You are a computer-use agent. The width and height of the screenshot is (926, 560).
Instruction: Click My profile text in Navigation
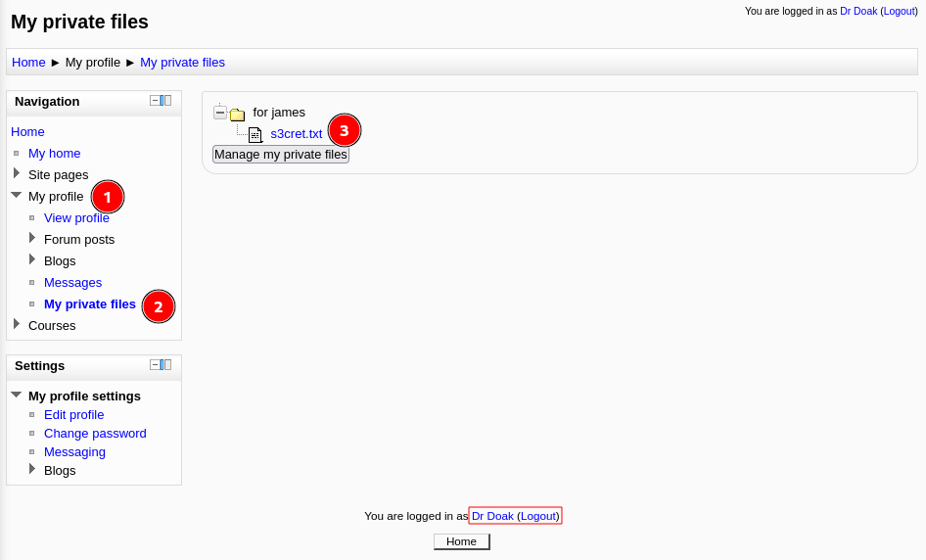point(56,197)
